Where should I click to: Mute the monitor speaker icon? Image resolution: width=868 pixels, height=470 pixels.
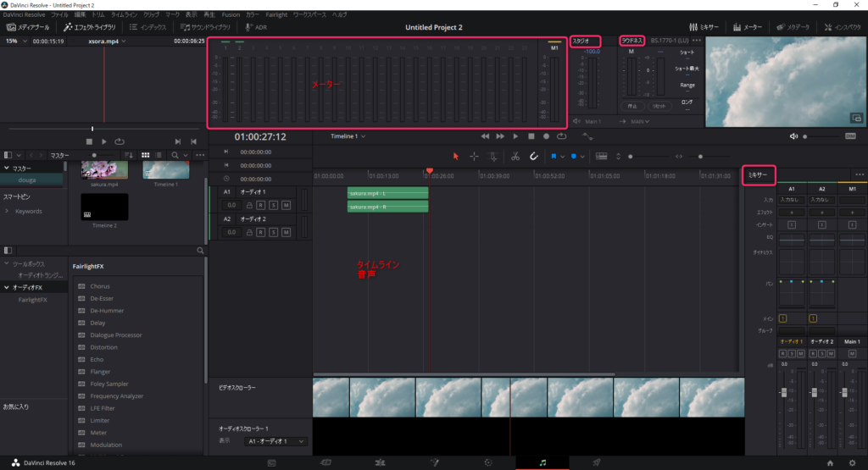click(x=793, y=136)
